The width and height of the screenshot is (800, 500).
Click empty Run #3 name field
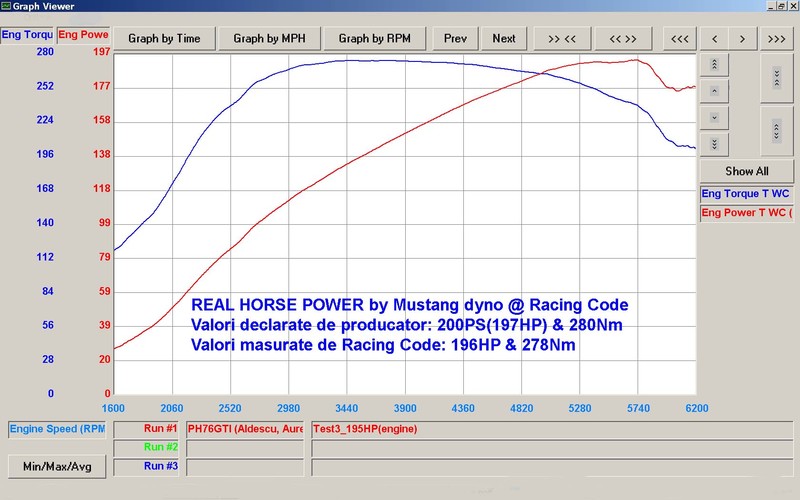point(245,467)
